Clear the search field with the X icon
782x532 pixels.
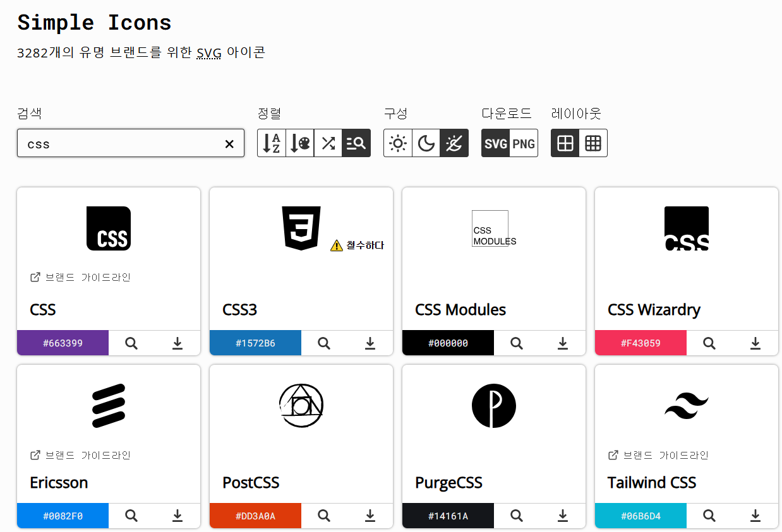click(x=229, y=144)
